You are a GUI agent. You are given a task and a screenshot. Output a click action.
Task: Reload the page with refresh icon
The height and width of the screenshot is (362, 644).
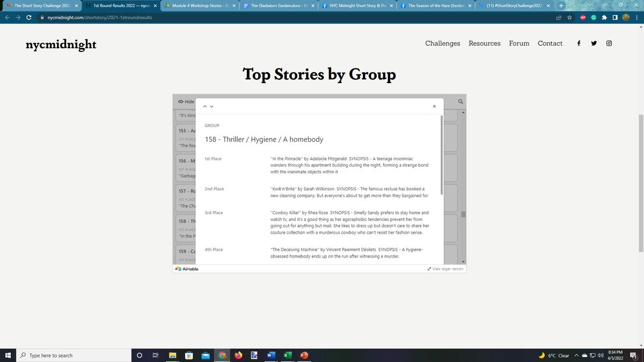coord(28,17)
